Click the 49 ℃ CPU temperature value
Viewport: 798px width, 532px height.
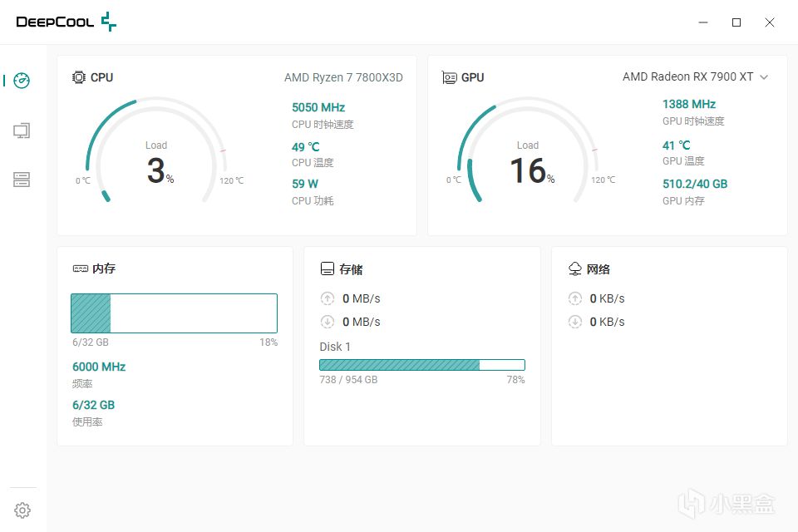click(x=305, y=146)
